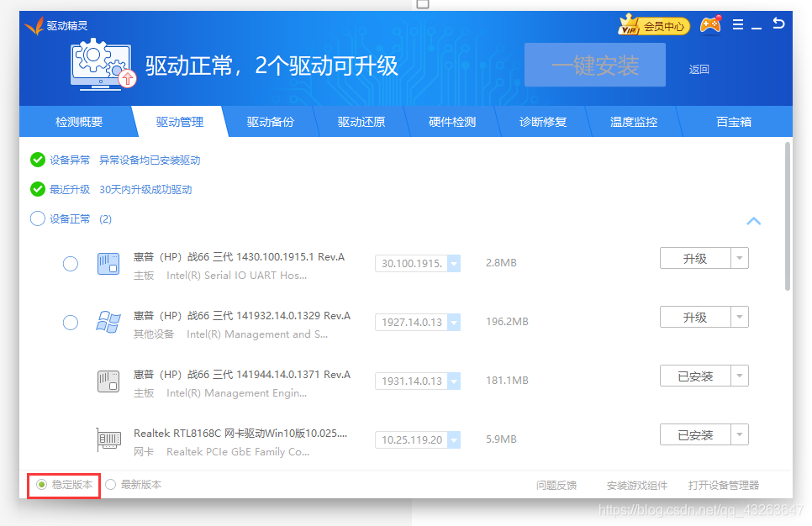Select the 稳定版本 radio button
This screenshot has height=526, width=812.
pyautogui.click(x=41, y=485)
